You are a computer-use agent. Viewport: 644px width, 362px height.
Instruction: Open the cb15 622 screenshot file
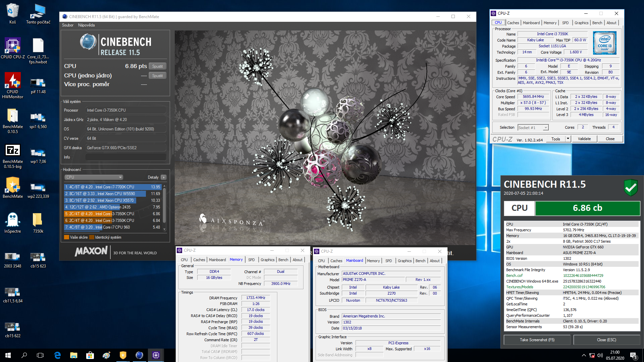pos(13,330)
